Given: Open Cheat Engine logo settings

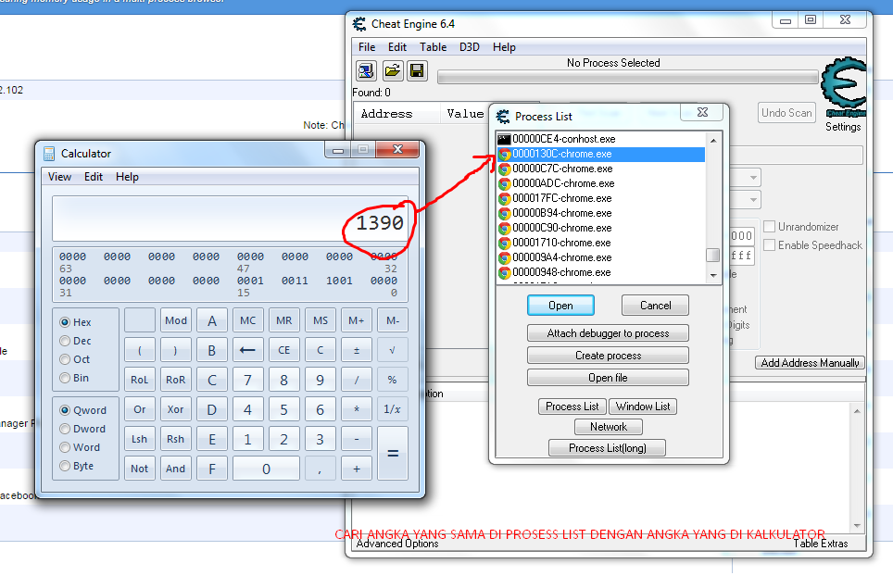Looking at the screenshot, I should 844,86.
